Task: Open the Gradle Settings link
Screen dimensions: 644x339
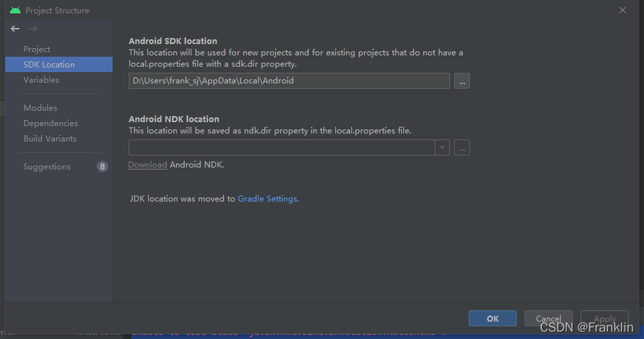Action: click(x=268, y=198)
